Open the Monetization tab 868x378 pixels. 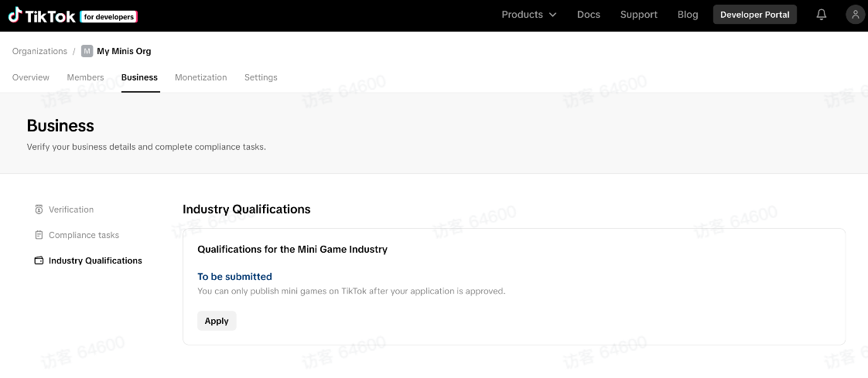tap(201, 77)
